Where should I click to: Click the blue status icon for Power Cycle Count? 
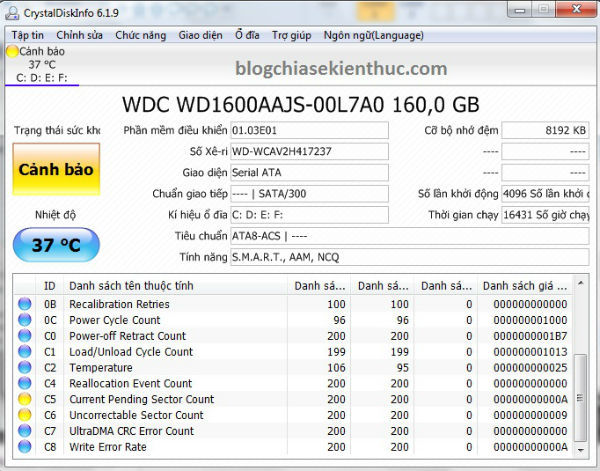coord(24,320)
